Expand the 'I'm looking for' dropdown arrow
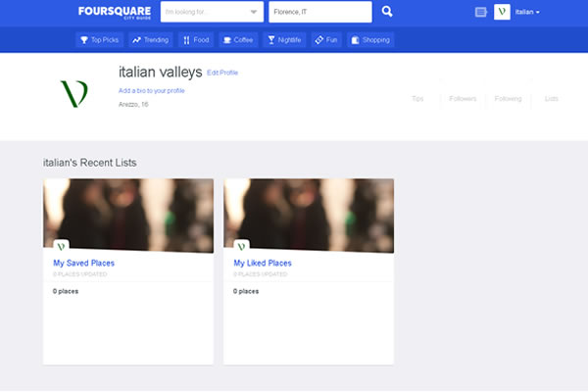 pyautogui.click(x=254, y=12)
